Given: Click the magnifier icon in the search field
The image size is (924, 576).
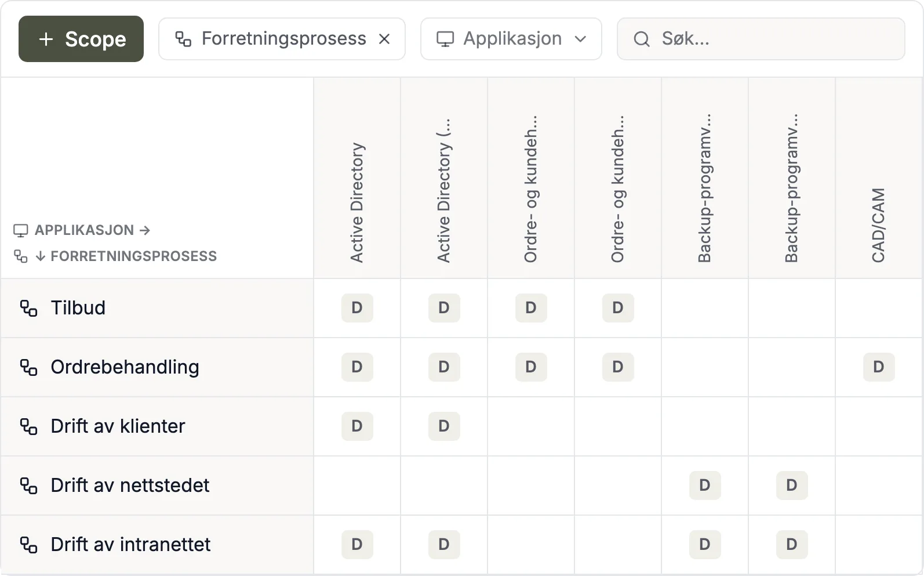Looking at the screenshot, I should [x=642, y=39].
